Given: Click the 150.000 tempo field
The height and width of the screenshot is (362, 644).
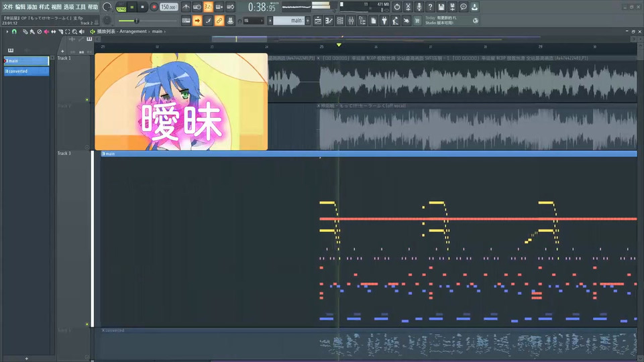Looking at the screenshot, I should [168, 7].
